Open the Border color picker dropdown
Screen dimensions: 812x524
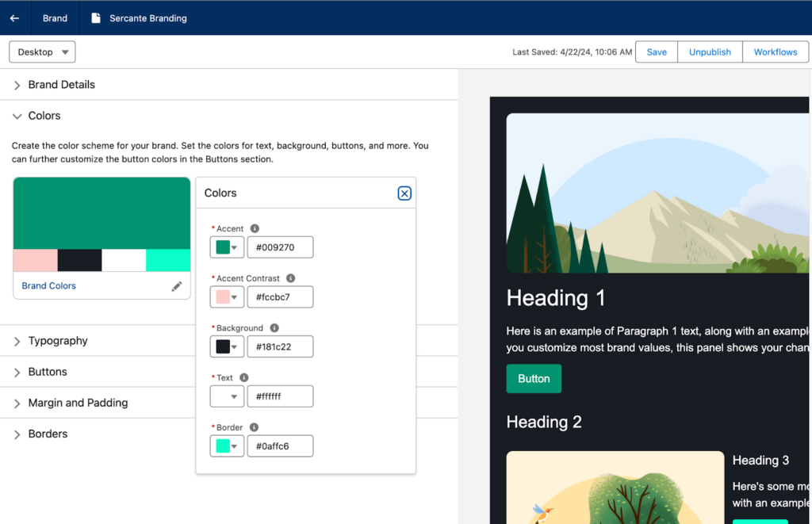(x=227, y=446)
